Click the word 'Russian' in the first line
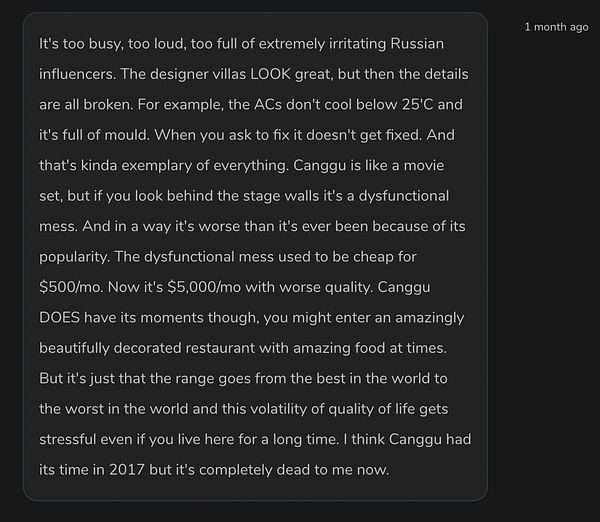The image size is (600, 522). [x=417, y=44]
